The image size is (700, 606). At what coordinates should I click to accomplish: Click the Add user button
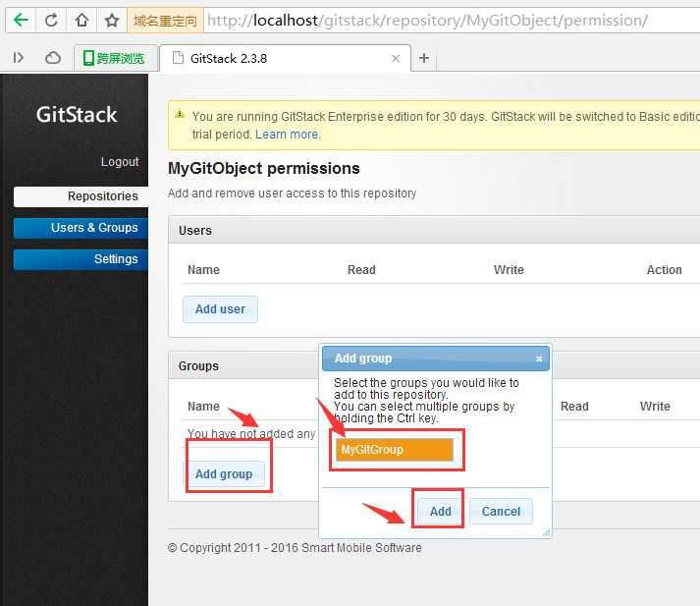tap(220, 309)
